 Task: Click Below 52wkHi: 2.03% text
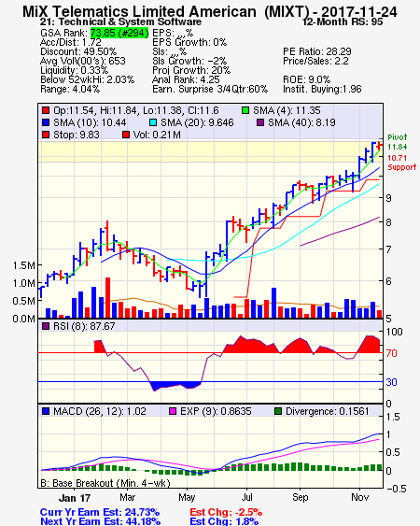(x=87, y=79)
